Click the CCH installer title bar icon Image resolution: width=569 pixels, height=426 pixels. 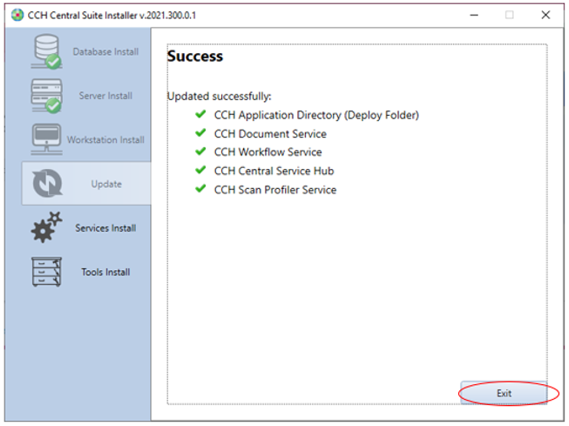(x=17, y=15)
